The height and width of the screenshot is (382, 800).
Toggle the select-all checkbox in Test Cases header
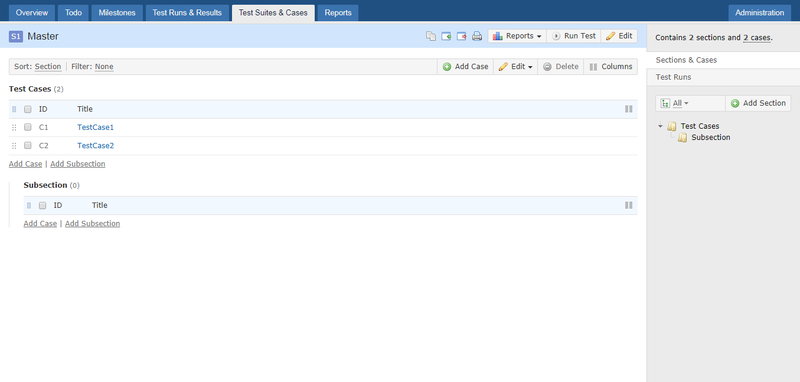click(x=28, y=109)
